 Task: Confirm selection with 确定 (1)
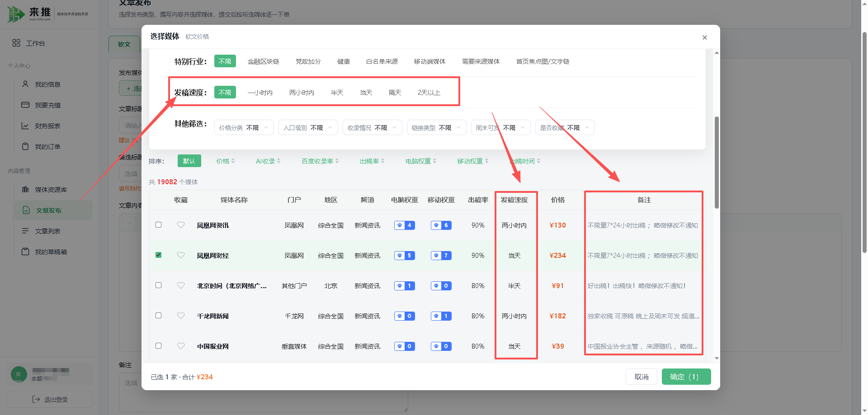[686, 377]
